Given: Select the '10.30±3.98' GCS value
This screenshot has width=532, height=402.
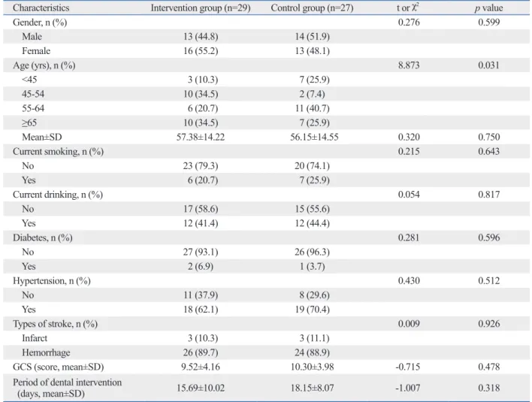Looking at the screenshot, I should tap(312, 367).
